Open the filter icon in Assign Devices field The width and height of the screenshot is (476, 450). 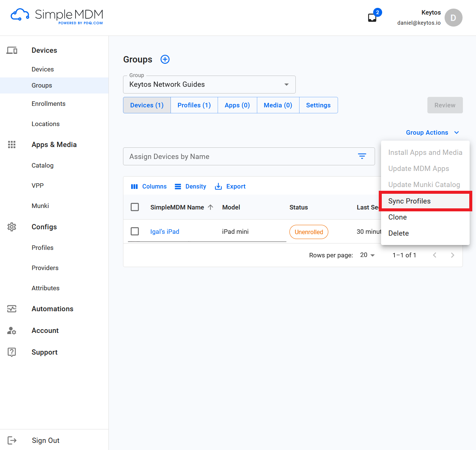[362, 156]
